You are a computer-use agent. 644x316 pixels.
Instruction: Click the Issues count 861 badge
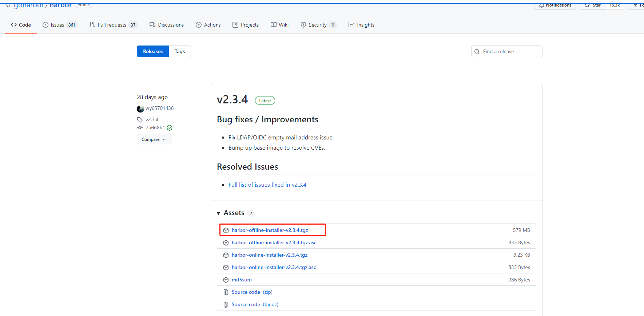(72, 25)
